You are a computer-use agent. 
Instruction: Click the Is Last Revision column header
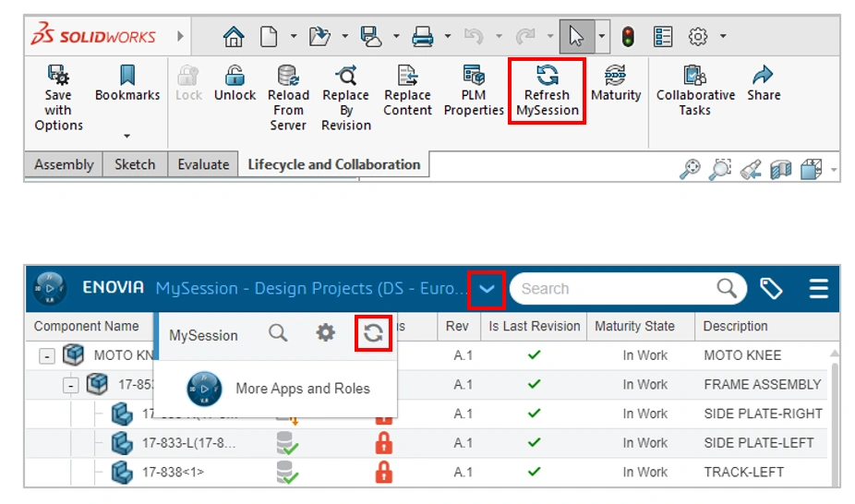pyautogui.click(x=535, y=327)
